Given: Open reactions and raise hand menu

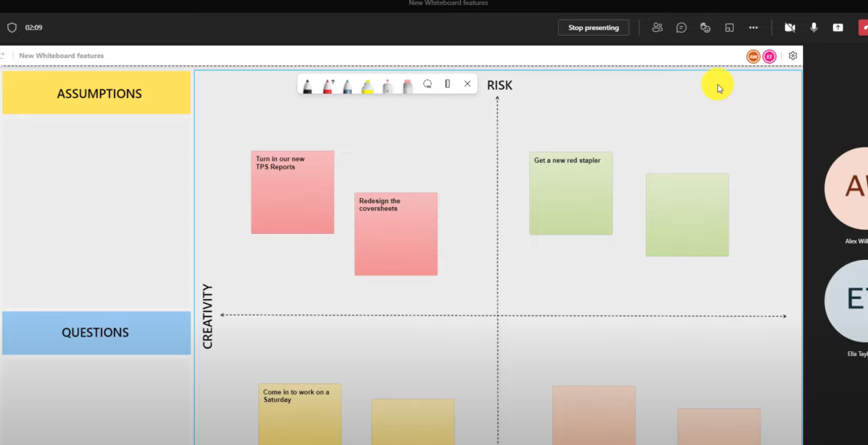Looking at the screenshot, I should [705, 28].
